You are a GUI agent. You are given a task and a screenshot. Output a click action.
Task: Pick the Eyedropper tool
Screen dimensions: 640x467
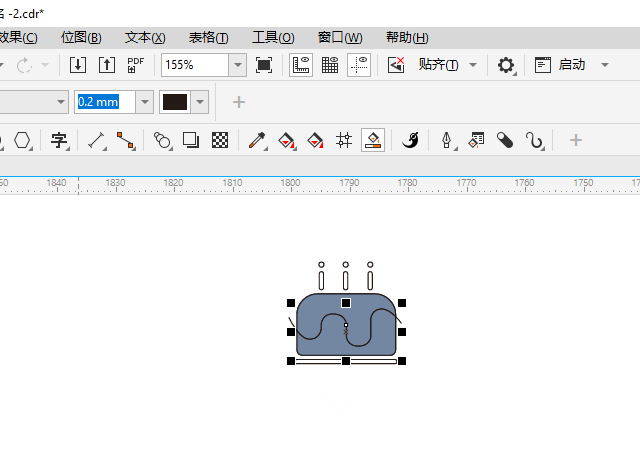tap(256, 141)
